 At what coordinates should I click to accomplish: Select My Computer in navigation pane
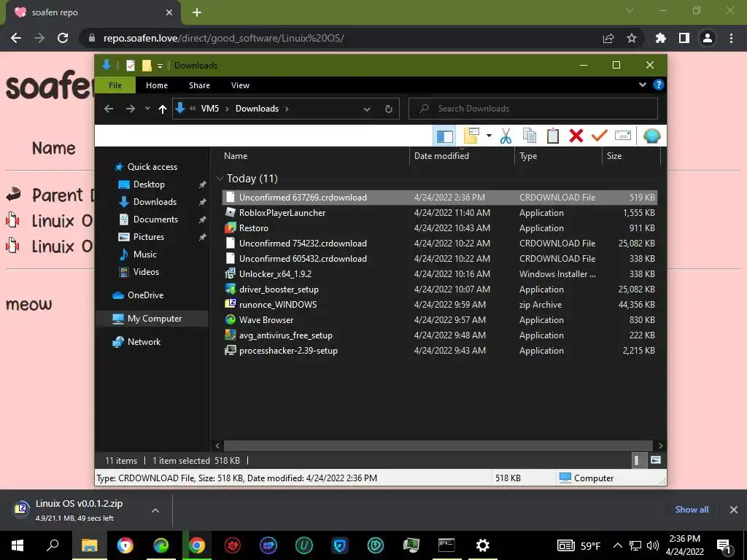pos(152,319)
